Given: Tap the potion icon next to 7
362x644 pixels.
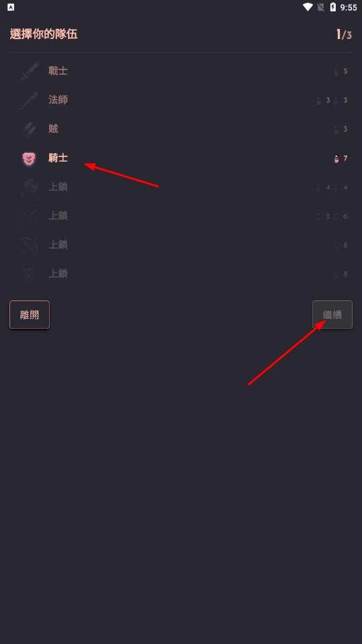Looking at the screenshot, I should click(336, 158).
